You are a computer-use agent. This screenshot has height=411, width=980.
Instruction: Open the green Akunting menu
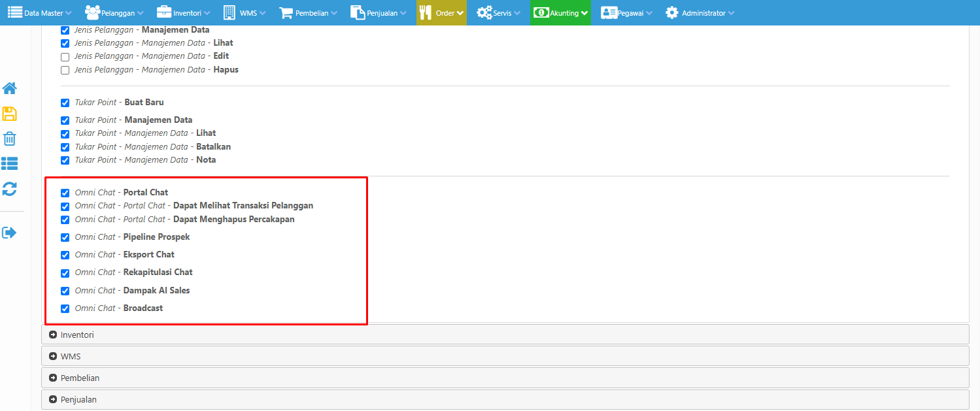click(x=560, y=12)
